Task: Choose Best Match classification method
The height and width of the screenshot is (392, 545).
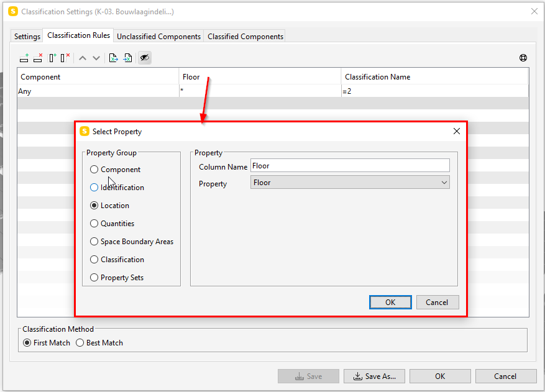Action: tap(80, 343)
